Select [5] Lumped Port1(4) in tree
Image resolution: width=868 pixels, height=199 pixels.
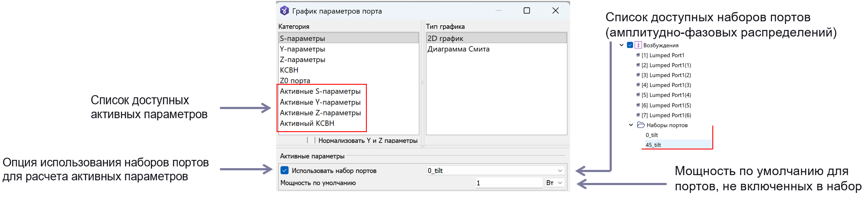tap(666, 95)
